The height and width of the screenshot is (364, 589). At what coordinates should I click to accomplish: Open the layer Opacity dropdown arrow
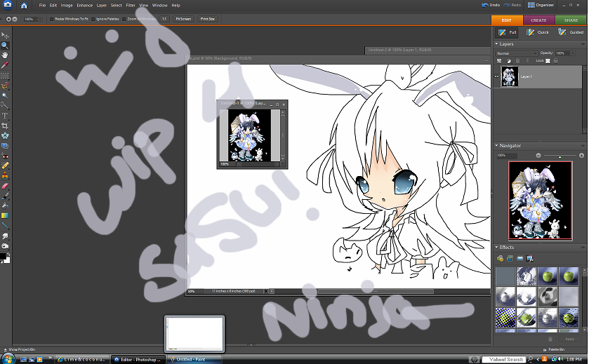point(572,53)
